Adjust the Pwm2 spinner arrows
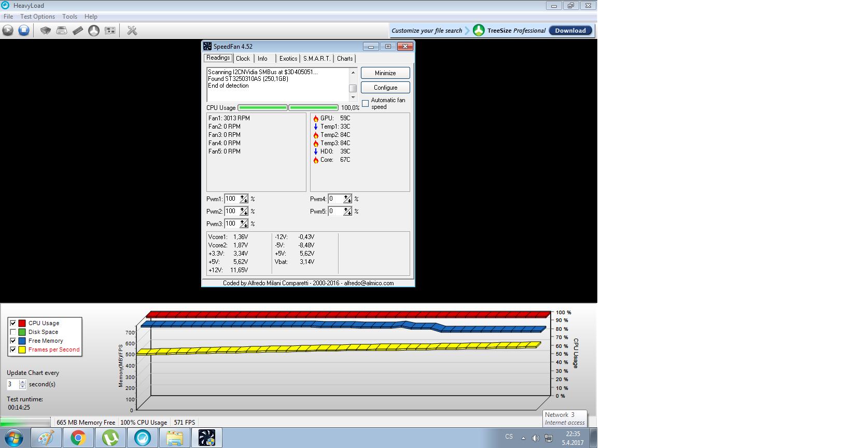 click(x=244, y=212)
